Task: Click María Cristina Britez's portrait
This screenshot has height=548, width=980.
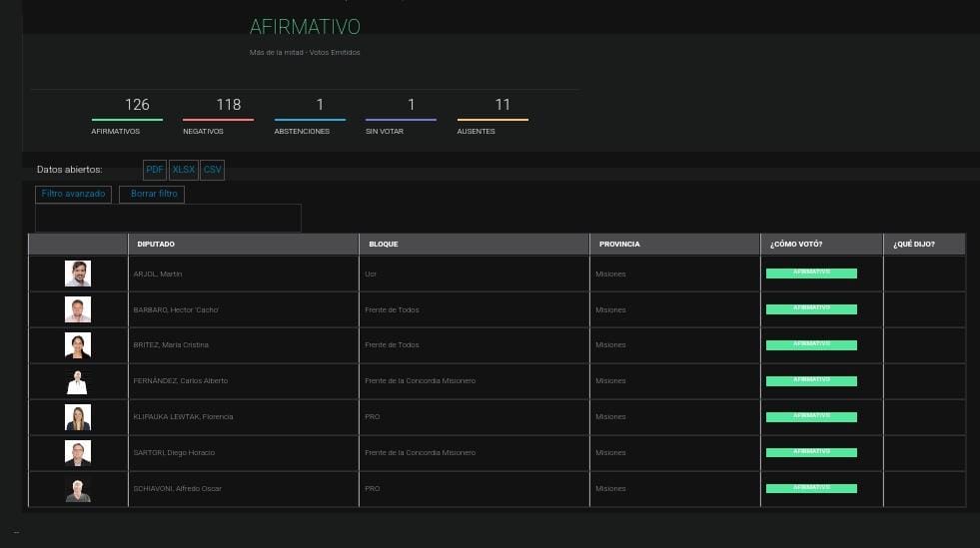Action: pos(78,345)
